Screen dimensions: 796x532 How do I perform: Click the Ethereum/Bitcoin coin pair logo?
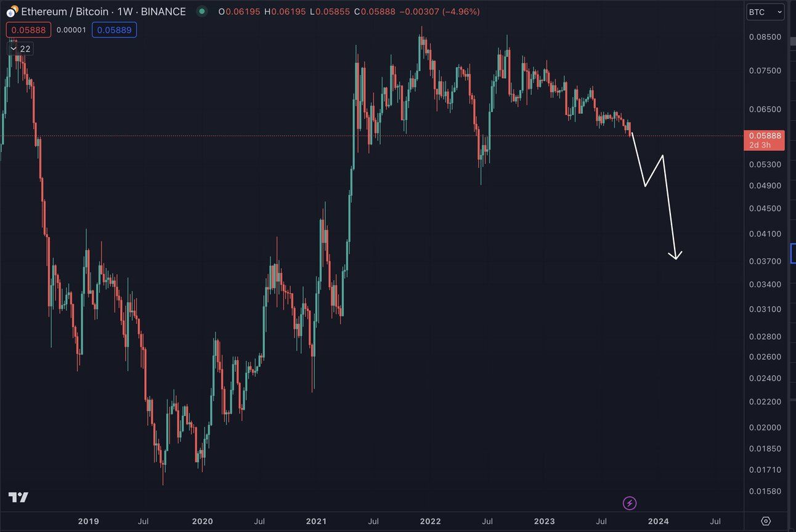(x=12, y=12)
